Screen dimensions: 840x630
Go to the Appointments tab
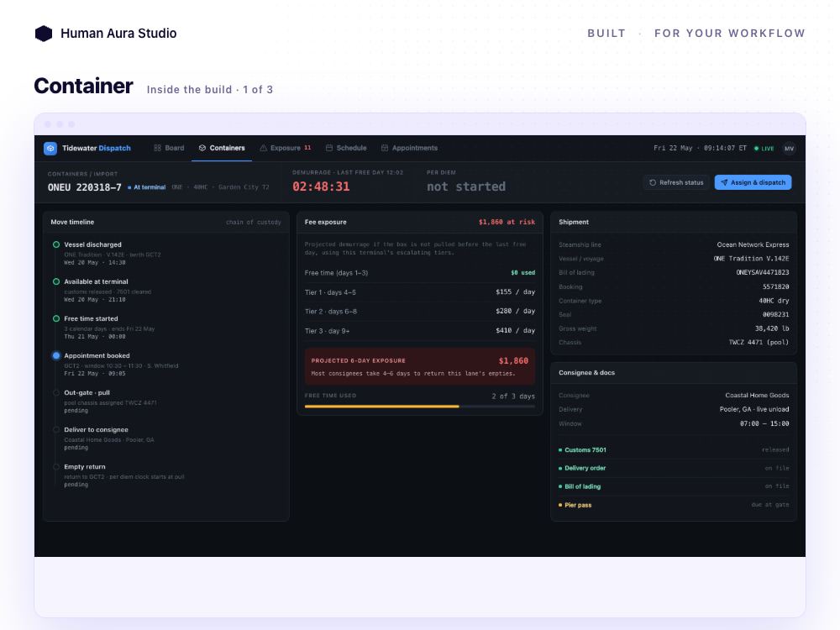click(409, 148)
